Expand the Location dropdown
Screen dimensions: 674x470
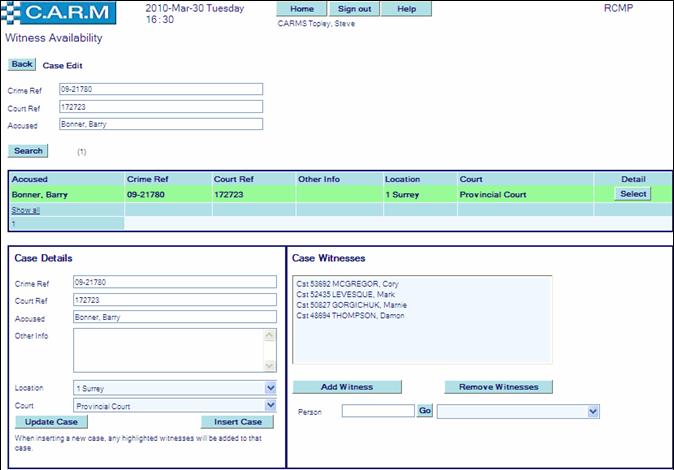pyautogui.click(x=269, y=388)
